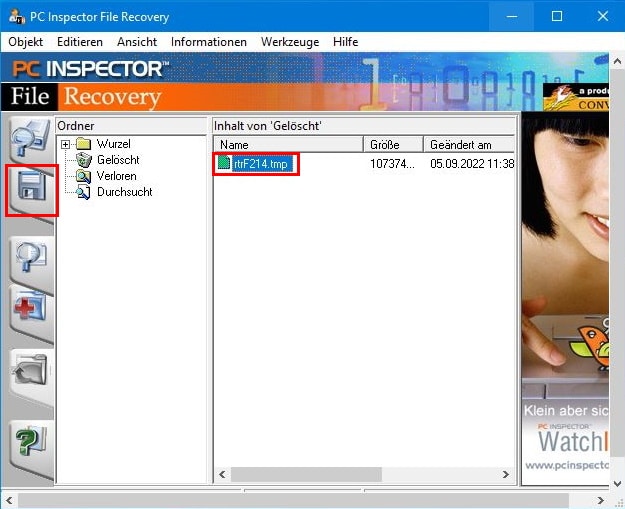Click the Gelöscht recycle bin icon

pos(84,160)
